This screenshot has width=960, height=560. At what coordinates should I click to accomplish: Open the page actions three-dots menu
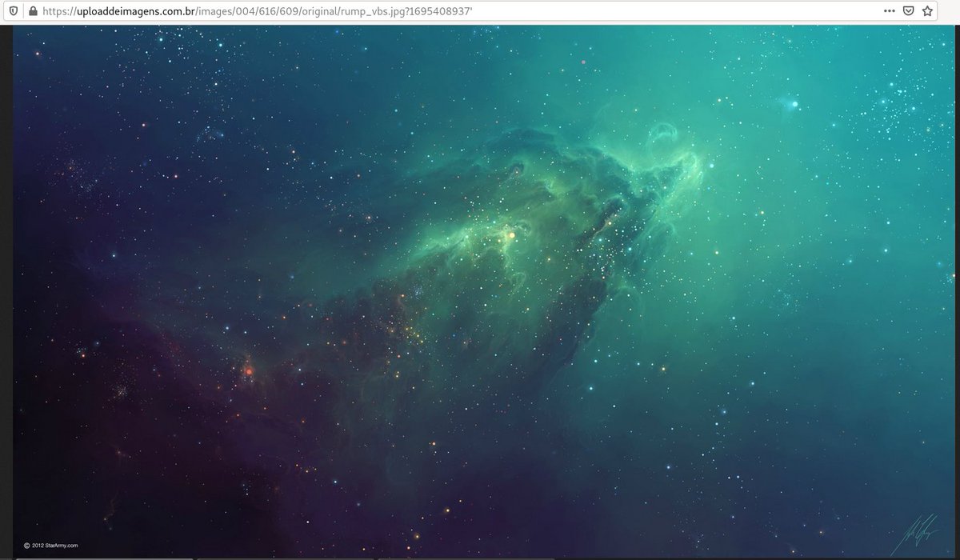(890, 12)
